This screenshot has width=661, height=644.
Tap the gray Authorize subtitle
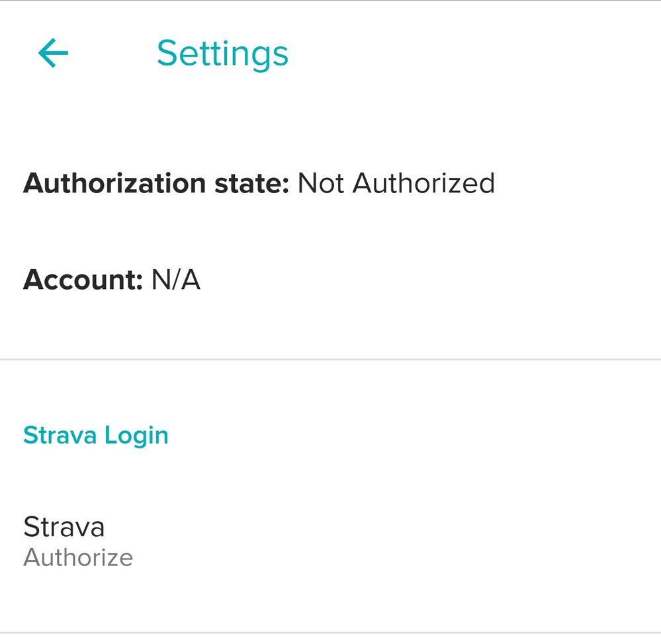pyautogui.click(x=78, y=557)
